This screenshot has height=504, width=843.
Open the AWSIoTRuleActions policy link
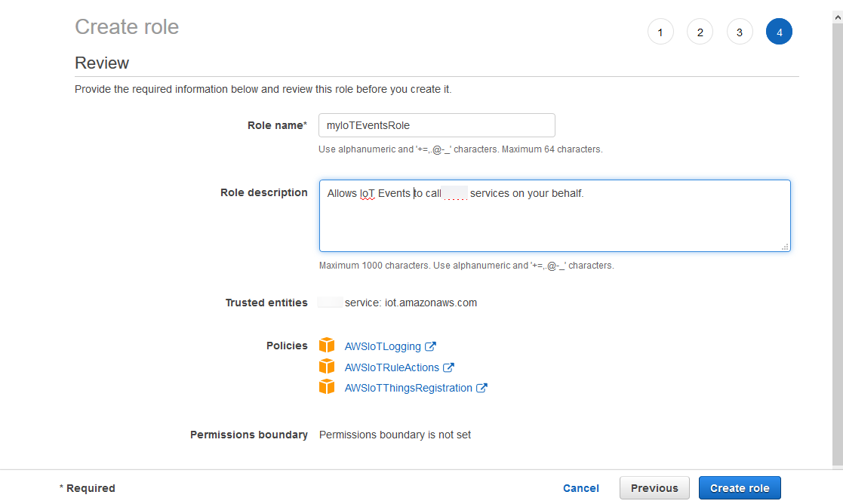click(x=392, y=367)
